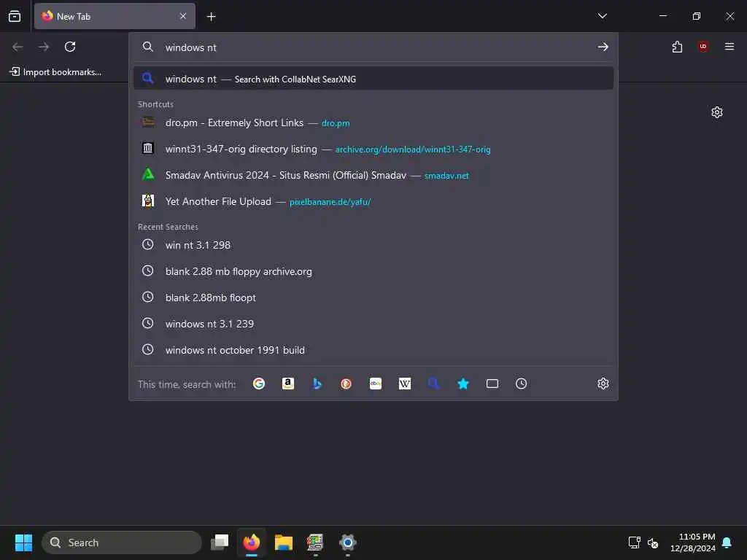
Task: Search this time with Amazon
Action: [x=287, y=384]
